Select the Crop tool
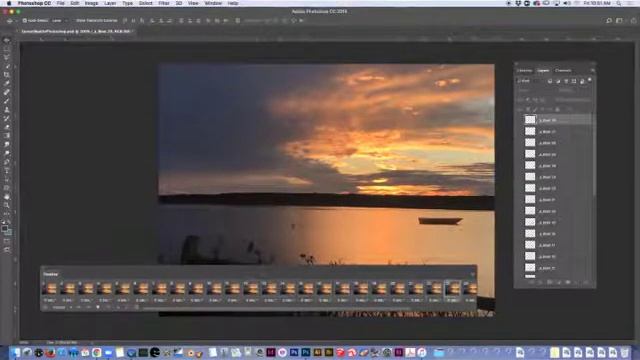Image resolution: width=640 pixels, height=360 pixels. pos(7,75)
